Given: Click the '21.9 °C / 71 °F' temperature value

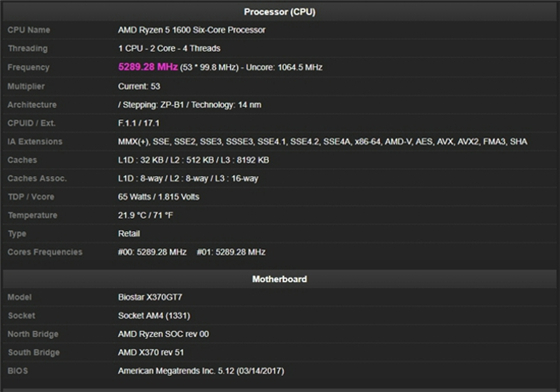Looking at the screenshot, I should [x=145, y=215].
